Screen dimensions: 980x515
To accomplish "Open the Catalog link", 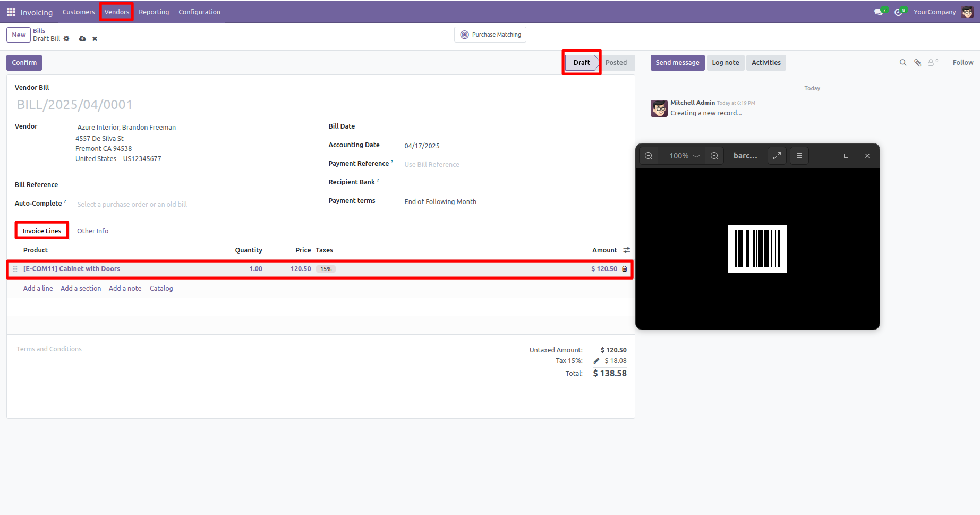I will [x=161, y=288].
